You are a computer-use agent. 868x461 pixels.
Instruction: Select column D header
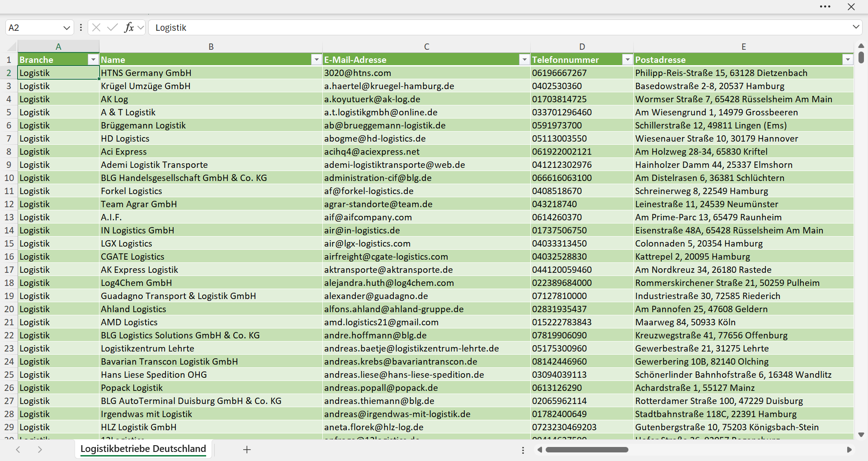click(x=582, y=47)
